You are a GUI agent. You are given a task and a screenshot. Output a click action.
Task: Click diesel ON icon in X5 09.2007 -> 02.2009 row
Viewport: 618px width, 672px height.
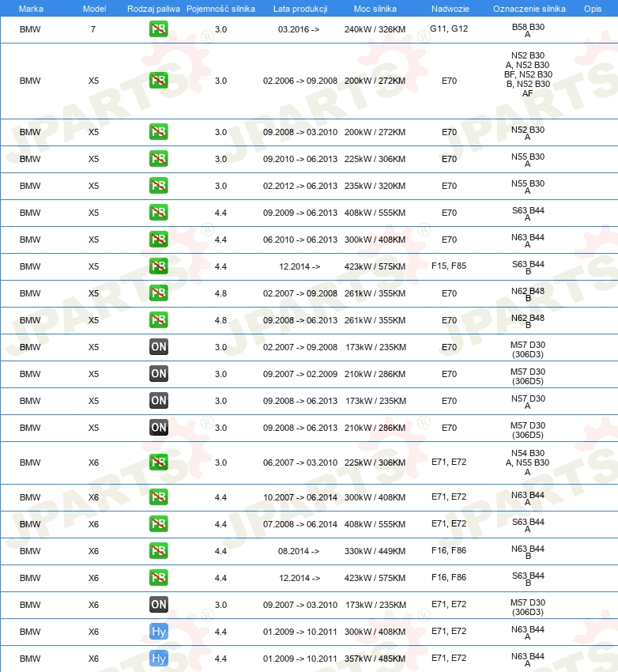pos(159,374)
